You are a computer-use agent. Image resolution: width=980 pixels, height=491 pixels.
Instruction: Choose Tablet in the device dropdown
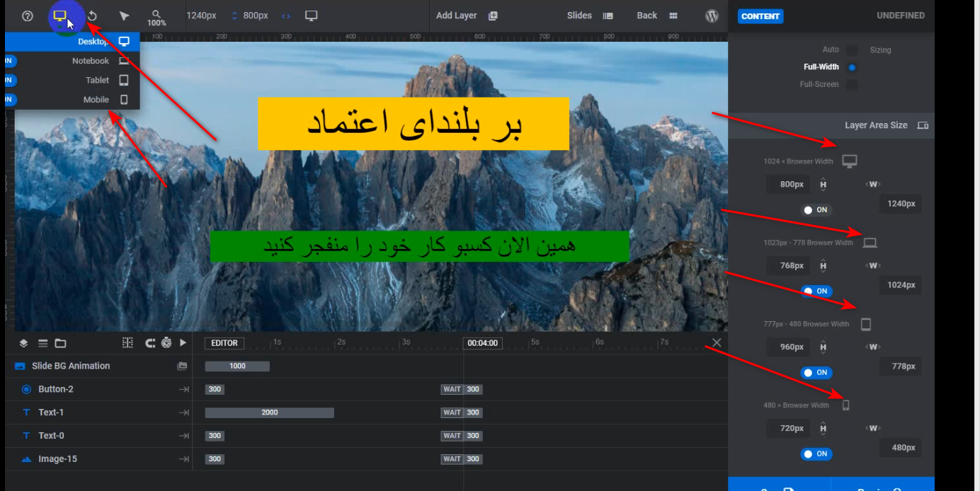click(x=72, y=80)
